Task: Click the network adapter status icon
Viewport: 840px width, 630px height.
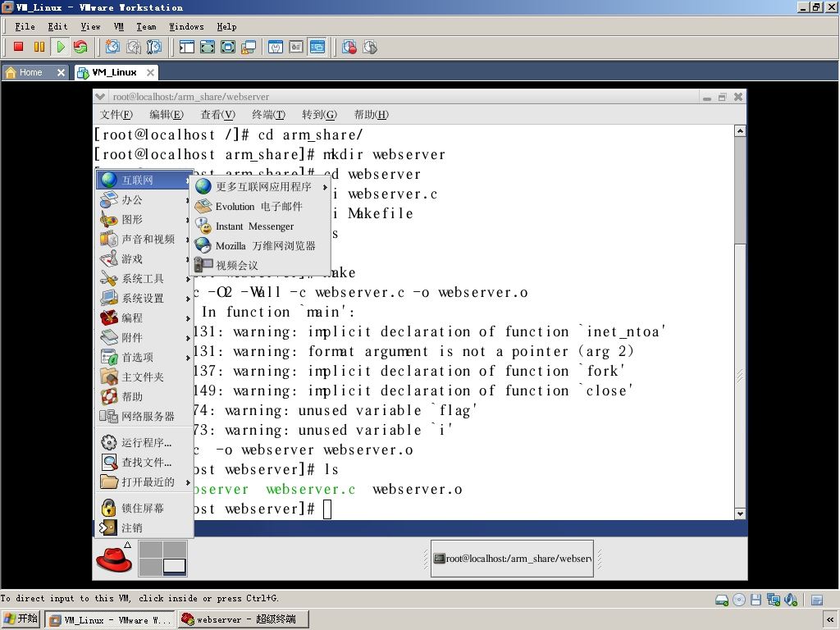Action: (773, 600)
